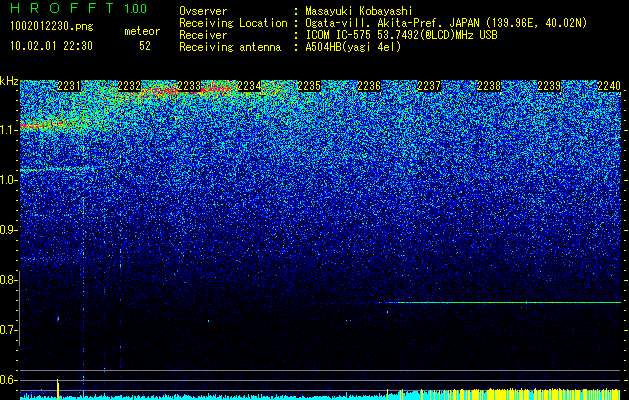629x400 pixels.
Task: Click the 0.6 frequency axis label
Action: pos(8,380)
